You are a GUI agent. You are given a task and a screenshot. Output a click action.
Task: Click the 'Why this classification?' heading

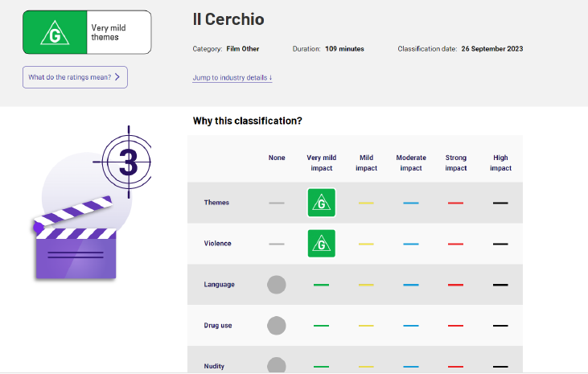pyautogui.click(x=248, y=121)
